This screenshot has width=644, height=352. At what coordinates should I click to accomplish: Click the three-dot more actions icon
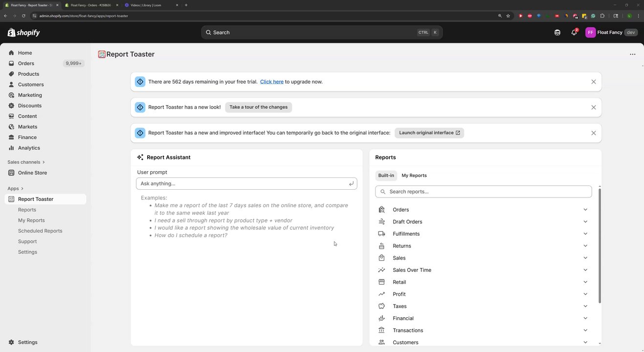(x=632, y=54)
